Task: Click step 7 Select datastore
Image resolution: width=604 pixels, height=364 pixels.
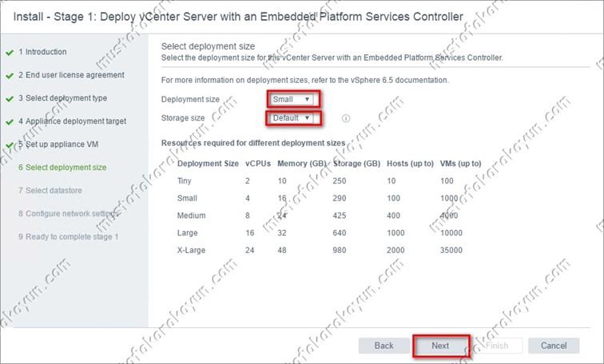Action: (x=50, y=191)
